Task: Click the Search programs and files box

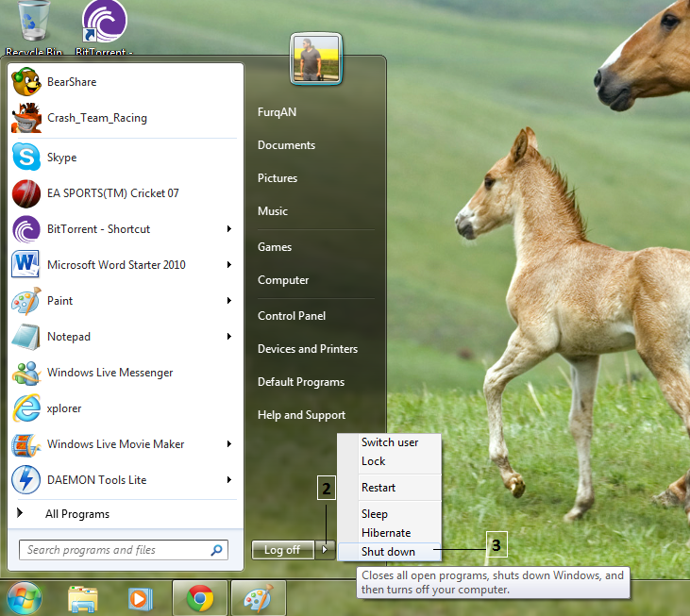Action: tap(124, 550)
